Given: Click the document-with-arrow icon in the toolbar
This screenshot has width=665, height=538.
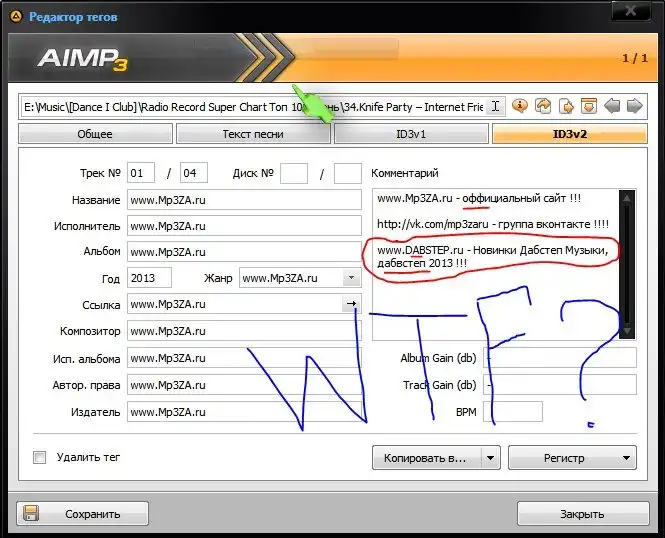Looking at the screenshot, I should [x=566, y=106].
